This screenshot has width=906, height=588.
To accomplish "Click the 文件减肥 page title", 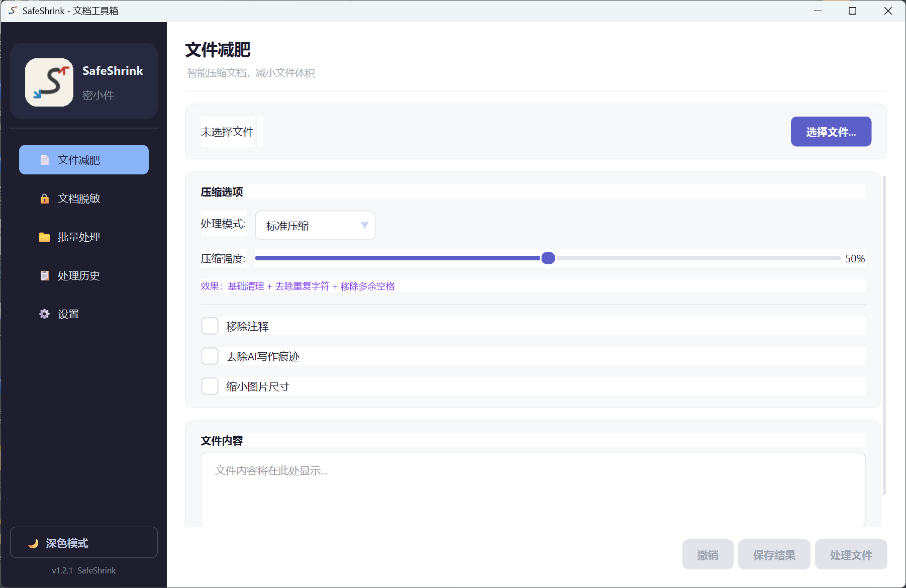I will click(x=218, y=50).
